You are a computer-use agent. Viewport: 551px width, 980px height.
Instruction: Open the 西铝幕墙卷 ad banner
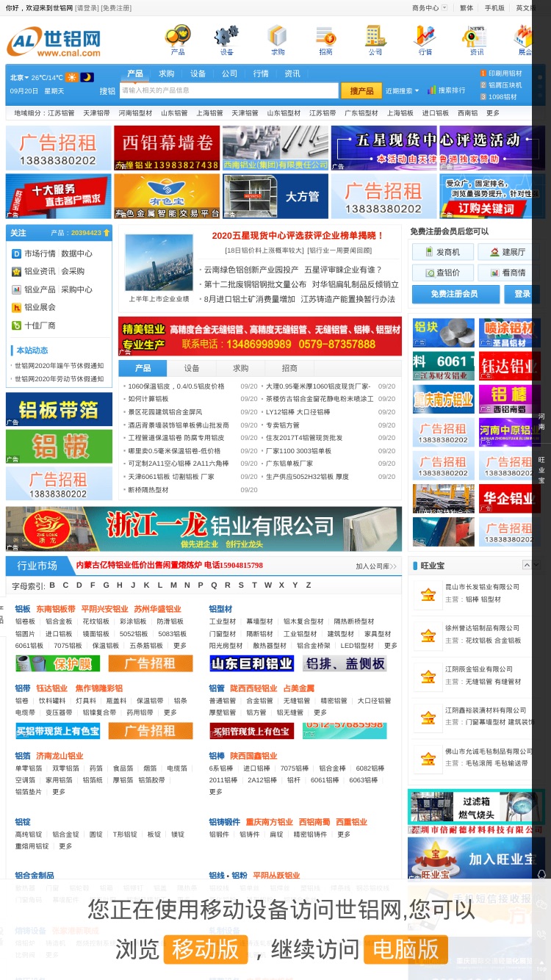click(x=167, y=148)
